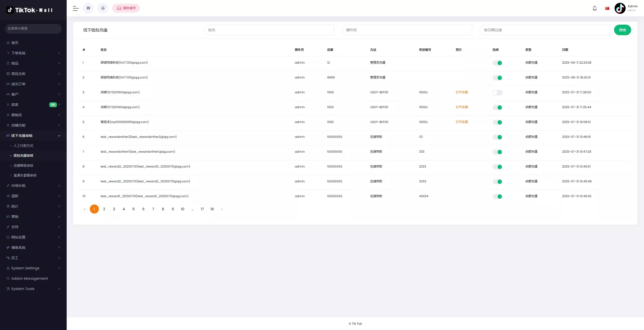Click the home icon next to 首页
The height and width of the screenshot is (330, 644).
(8, 43)
